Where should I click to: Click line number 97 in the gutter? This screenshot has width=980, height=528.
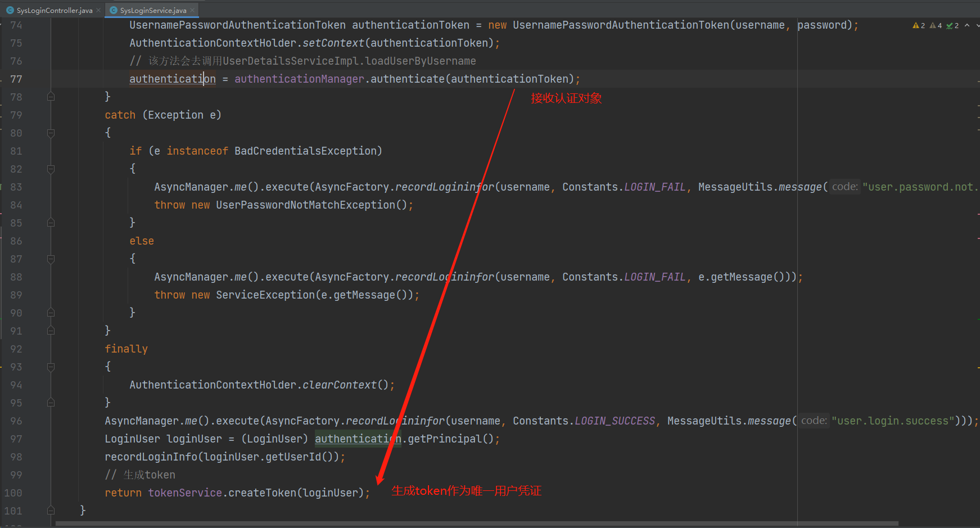pos(16,439)
